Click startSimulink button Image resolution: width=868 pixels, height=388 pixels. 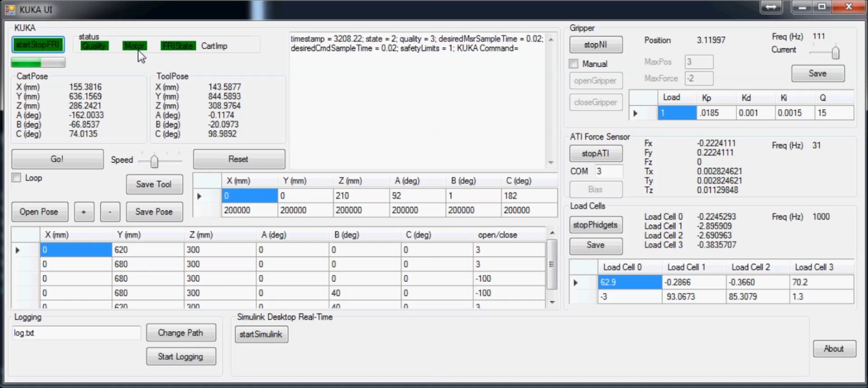click(261, 334)
